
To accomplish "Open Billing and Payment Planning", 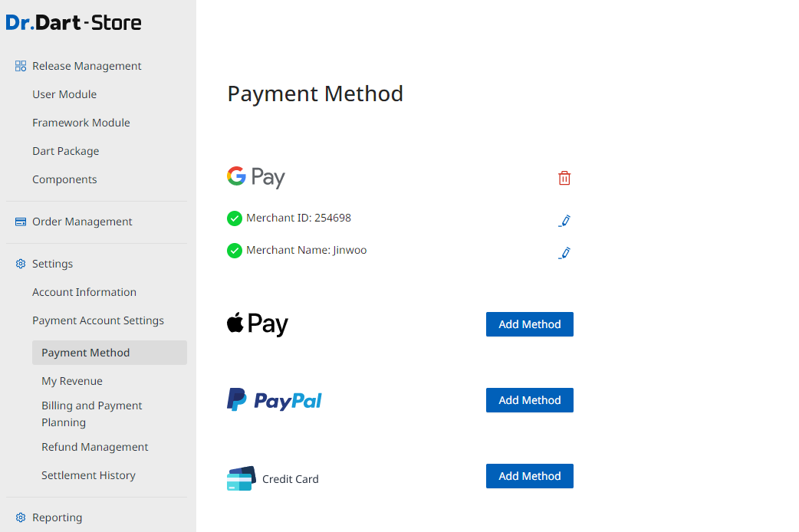I will click(x=92, y=414).
